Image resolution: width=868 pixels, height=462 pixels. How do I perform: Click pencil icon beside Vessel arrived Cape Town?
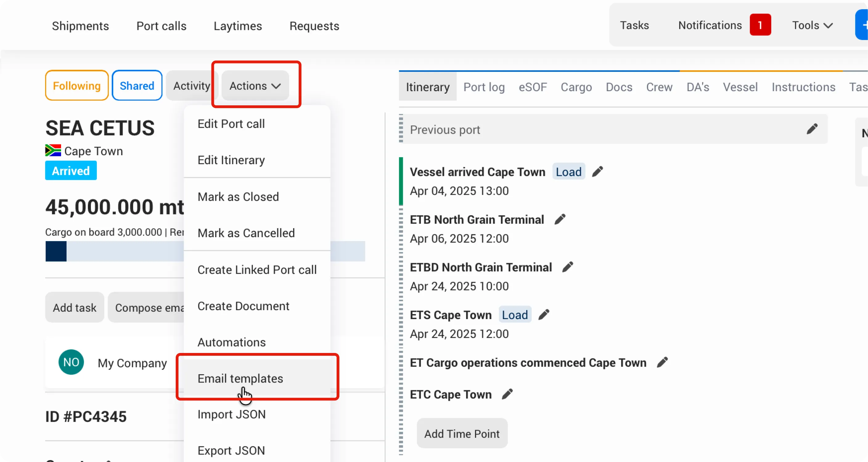tap(597, 172)
